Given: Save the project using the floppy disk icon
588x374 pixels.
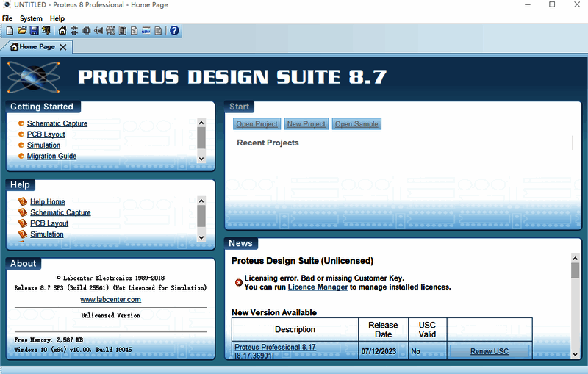Looking at the screenshot, I should (34, 31).
